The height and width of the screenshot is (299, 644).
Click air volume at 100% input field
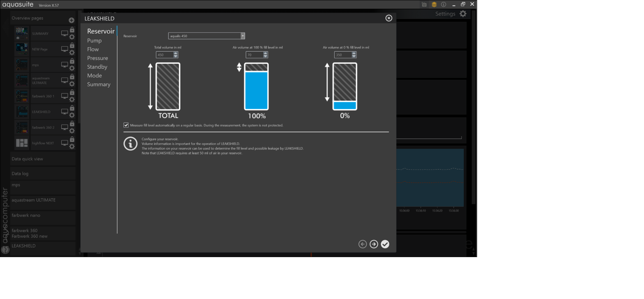tap(254, 55)
